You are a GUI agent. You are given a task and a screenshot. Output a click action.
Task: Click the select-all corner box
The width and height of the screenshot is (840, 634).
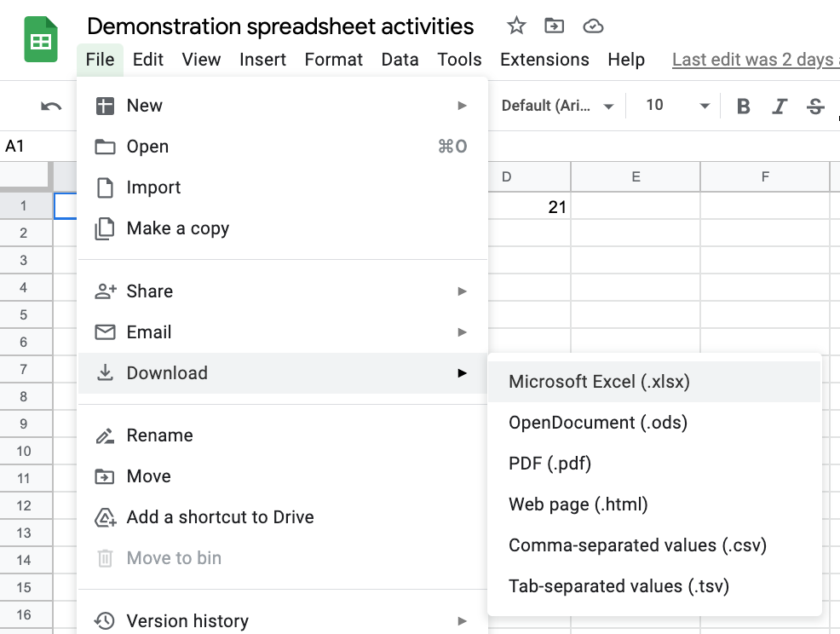[26, 176]
